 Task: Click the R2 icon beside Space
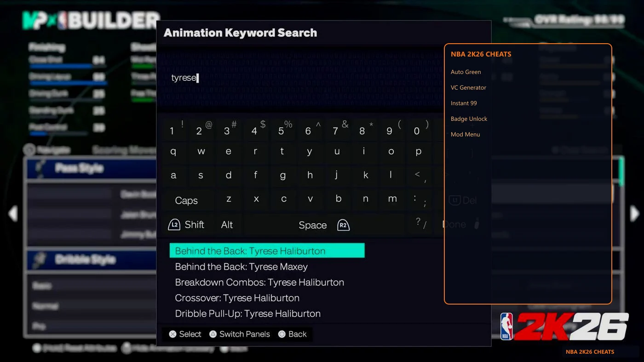pos(343,225)
